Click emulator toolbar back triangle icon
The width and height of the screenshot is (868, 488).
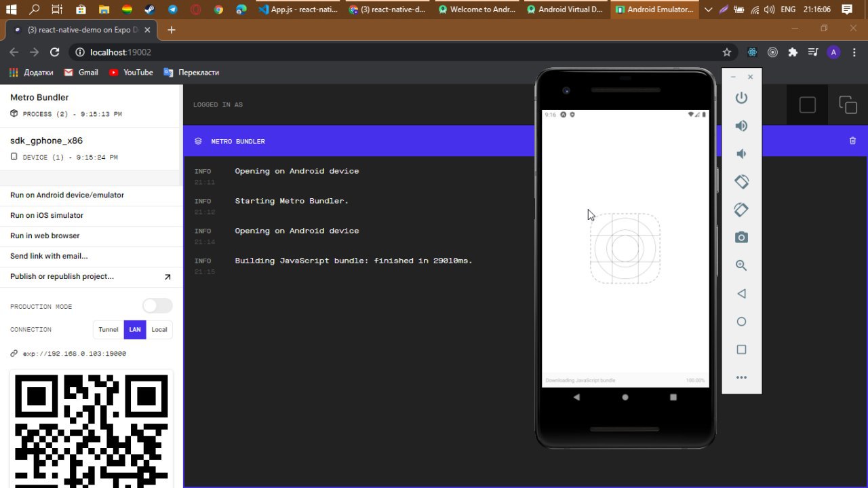click(741, 294)
